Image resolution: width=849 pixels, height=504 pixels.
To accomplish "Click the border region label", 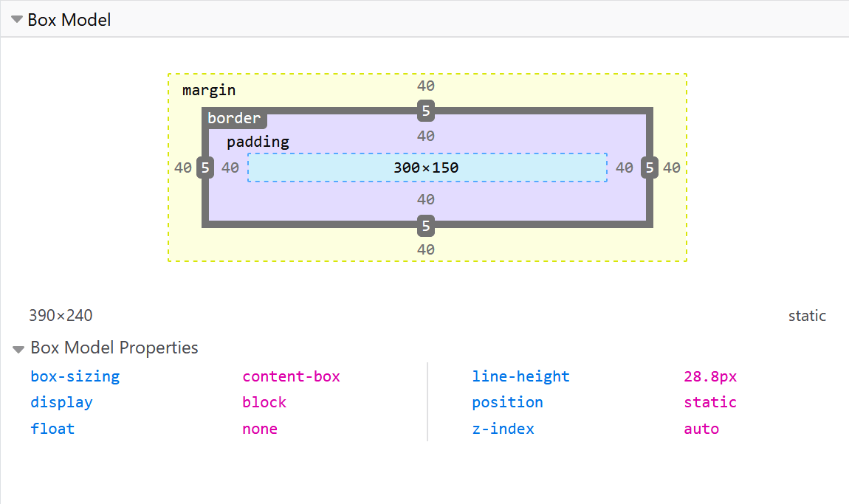I will (x=234, y=118).
